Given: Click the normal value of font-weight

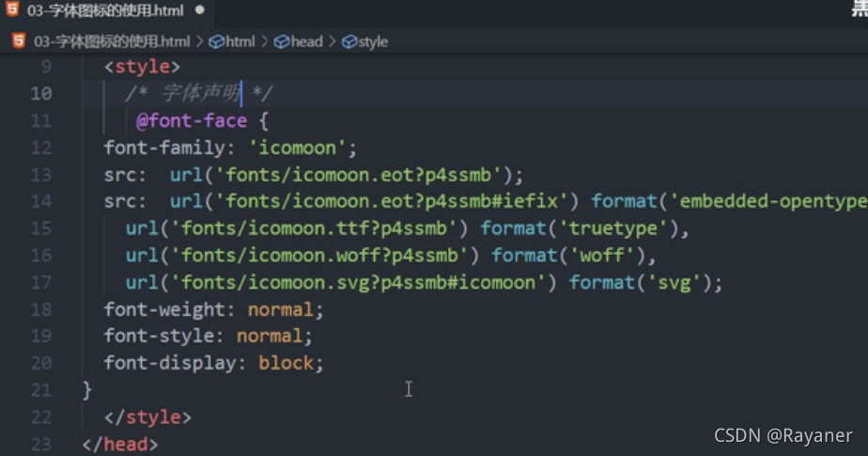Looking at the screenshot, I should 281,309.
